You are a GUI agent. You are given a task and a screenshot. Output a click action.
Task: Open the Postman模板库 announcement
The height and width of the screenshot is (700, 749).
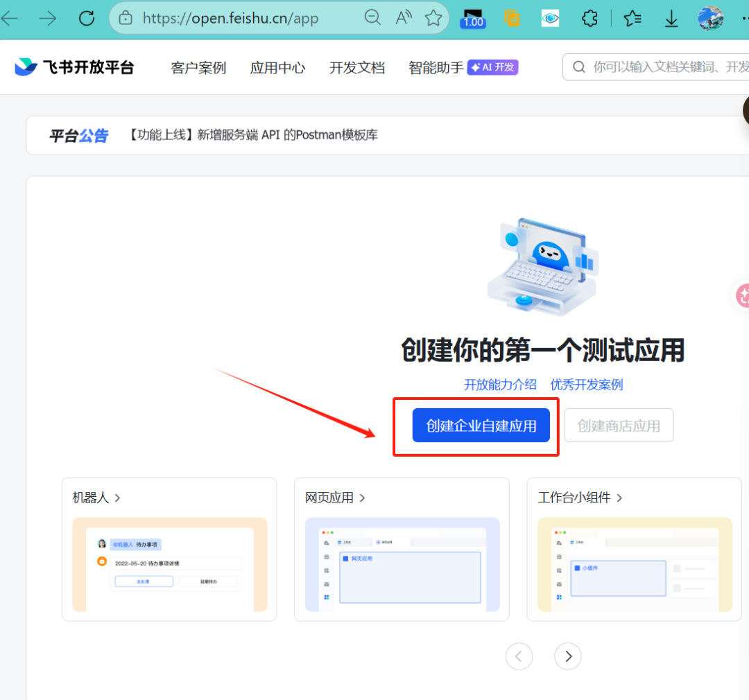click(x=254, y=135)
